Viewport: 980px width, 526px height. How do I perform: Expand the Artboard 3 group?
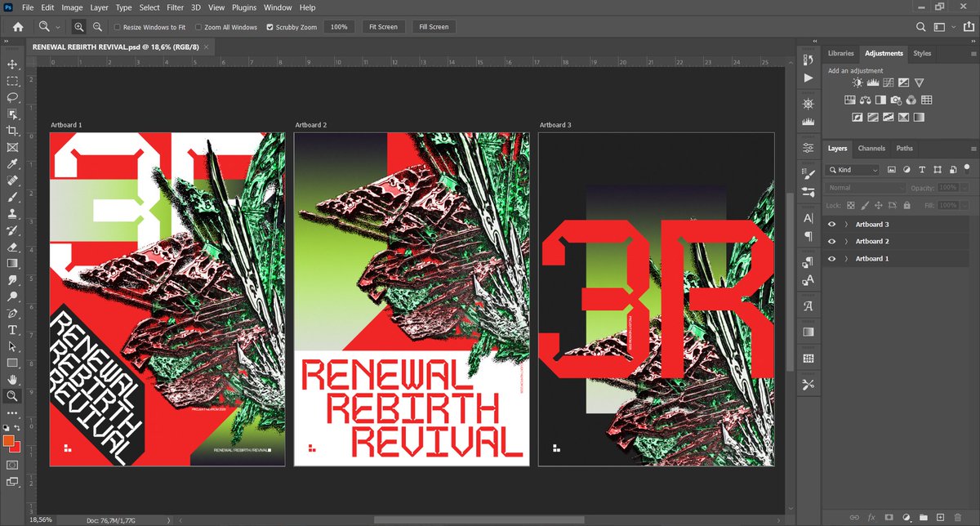847,224
